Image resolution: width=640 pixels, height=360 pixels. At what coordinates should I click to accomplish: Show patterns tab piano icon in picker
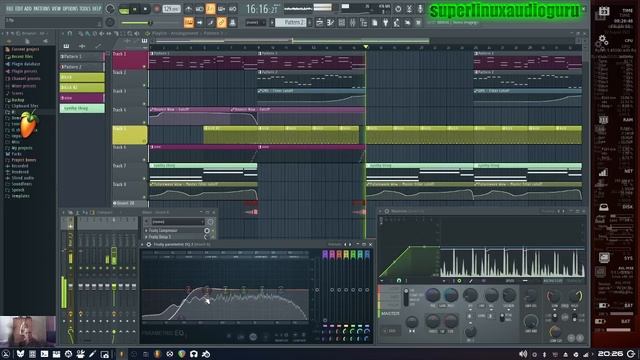pos(66,46)
